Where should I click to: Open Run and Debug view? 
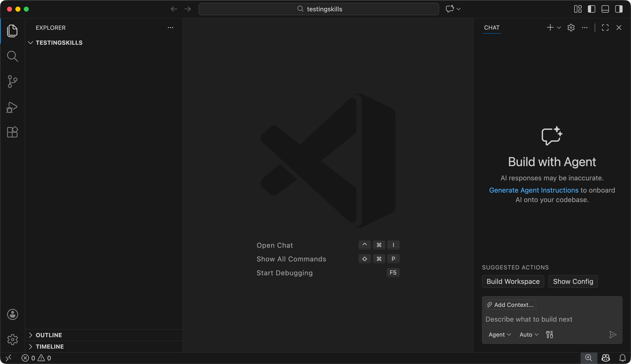coord(12,107)
